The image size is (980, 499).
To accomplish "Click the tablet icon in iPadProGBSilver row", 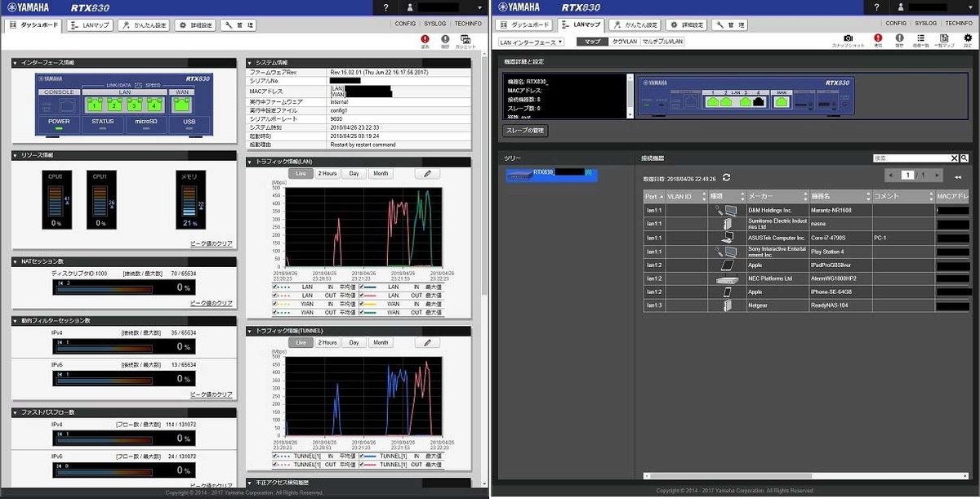I will 726,265.
